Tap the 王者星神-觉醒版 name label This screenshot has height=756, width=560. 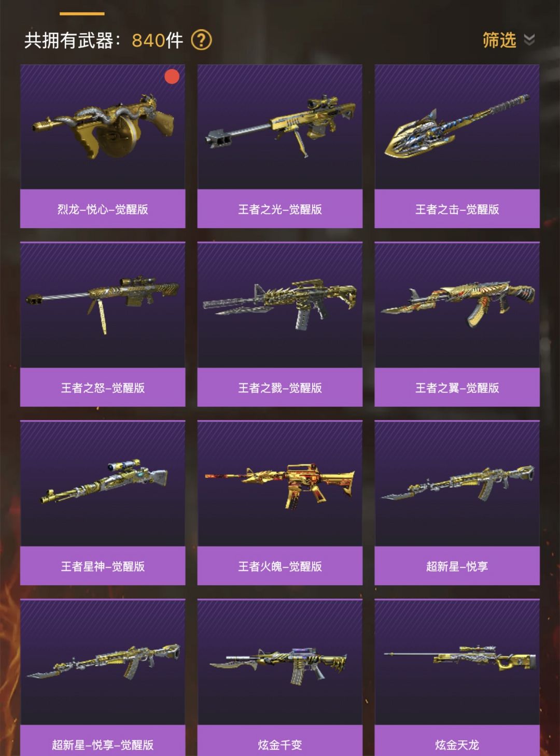pyautogui.click(x=103, y=566)
